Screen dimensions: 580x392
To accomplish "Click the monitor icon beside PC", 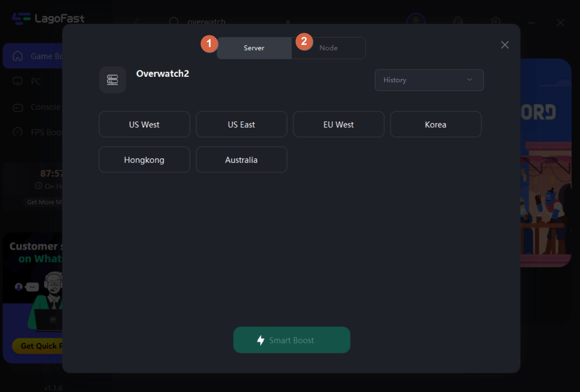I will [x=18, y=81].
